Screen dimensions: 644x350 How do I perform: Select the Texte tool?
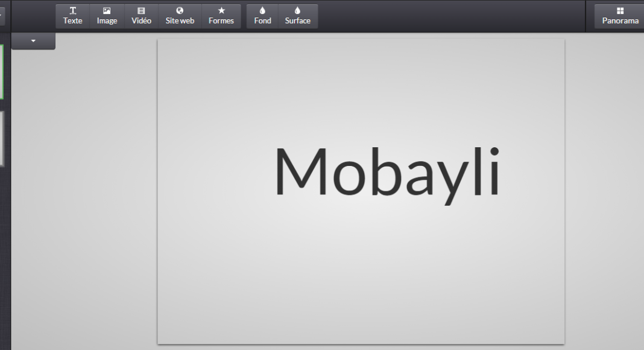tap(73, 16)
